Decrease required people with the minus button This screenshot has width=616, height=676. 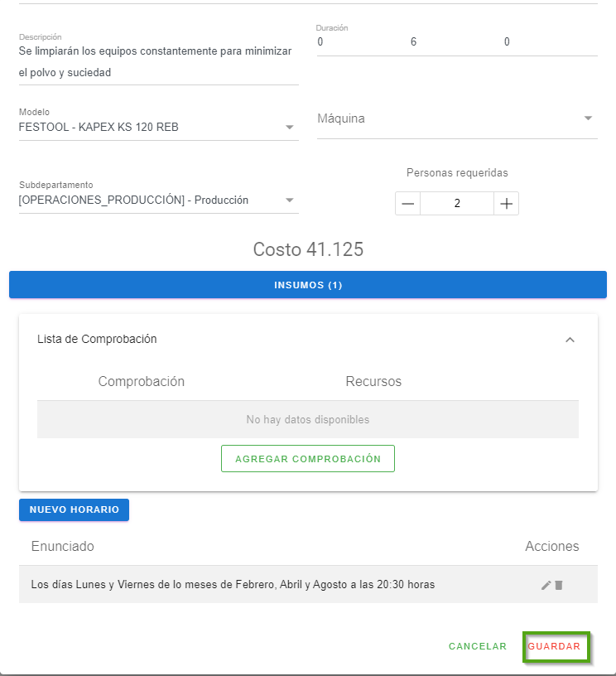click(x=407, y=204)
